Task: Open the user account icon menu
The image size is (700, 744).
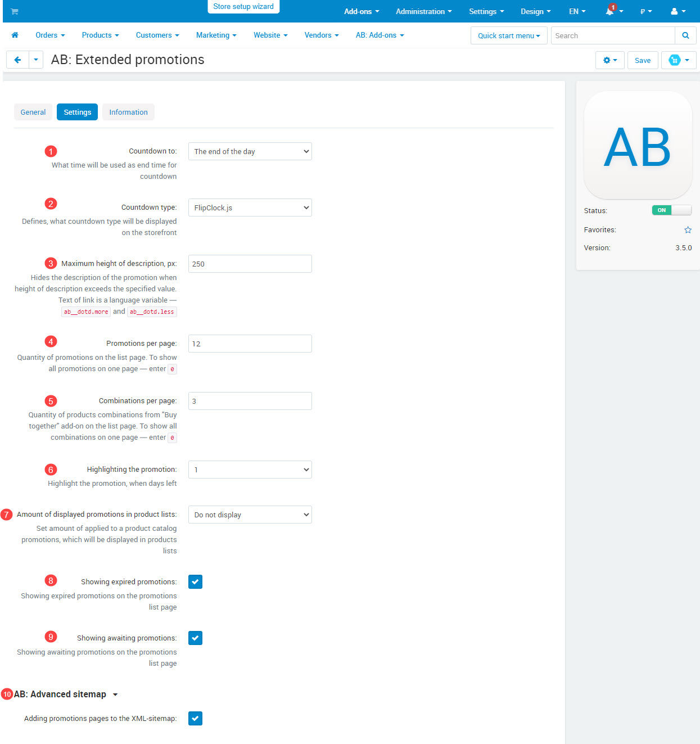Action: coord(678,11)
